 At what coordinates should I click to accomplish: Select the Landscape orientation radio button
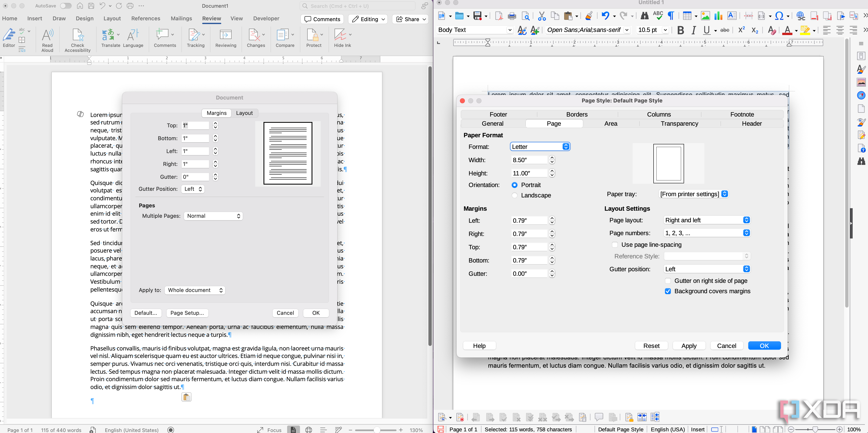[x=515, y=195]
